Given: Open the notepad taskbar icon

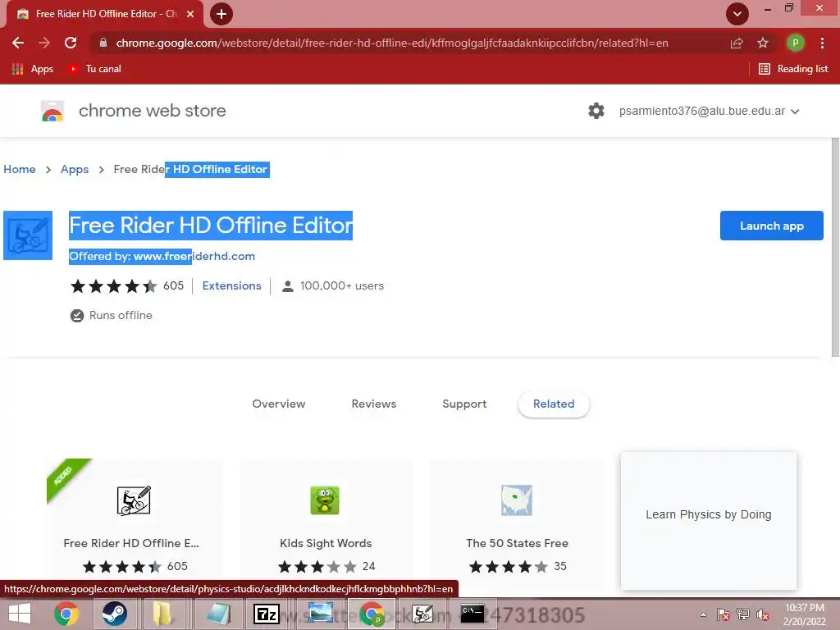Looking at the screenshot, I should (x=218, y=614).
